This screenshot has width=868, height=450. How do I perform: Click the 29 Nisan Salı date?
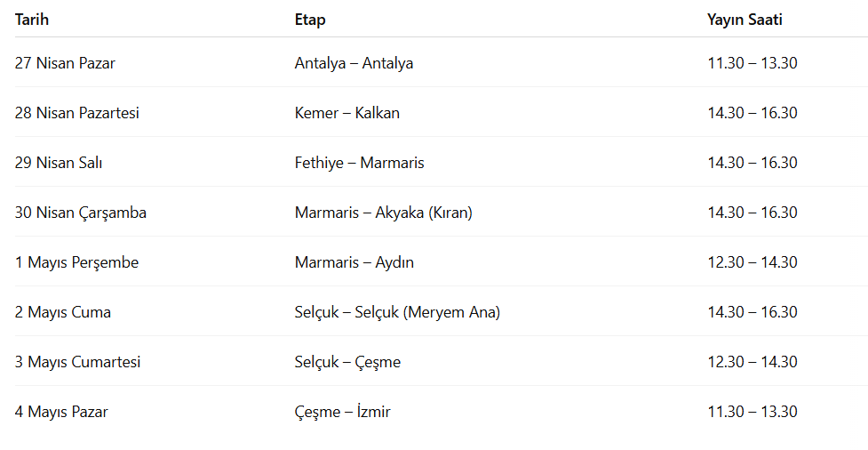click(65, 163)
